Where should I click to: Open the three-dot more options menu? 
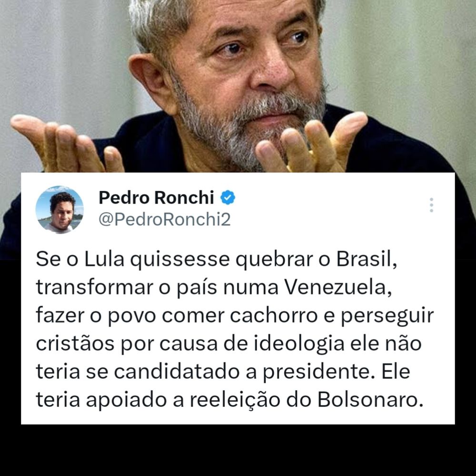tap(431, 205)
